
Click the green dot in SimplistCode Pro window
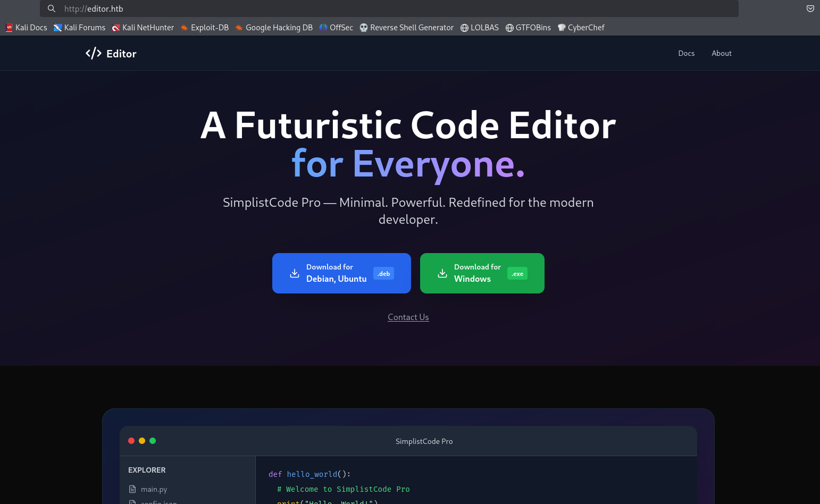[x=153, y=441]
